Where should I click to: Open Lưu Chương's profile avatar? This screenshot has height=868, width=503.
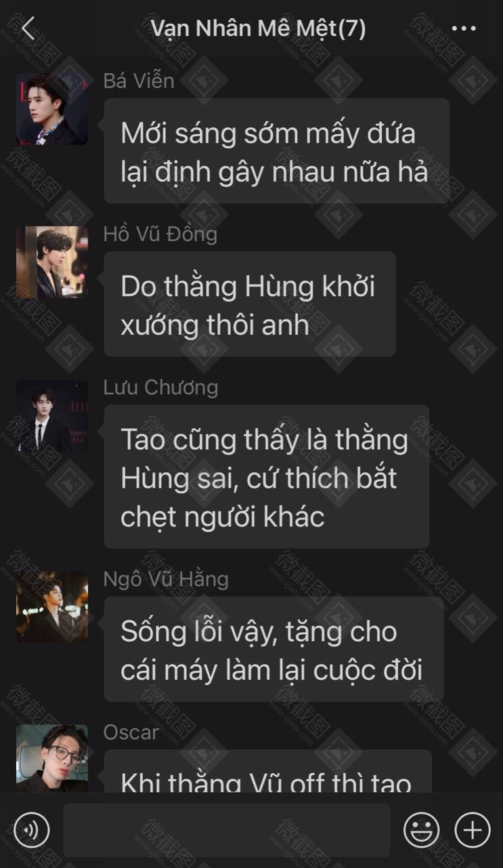pos(52,415)
